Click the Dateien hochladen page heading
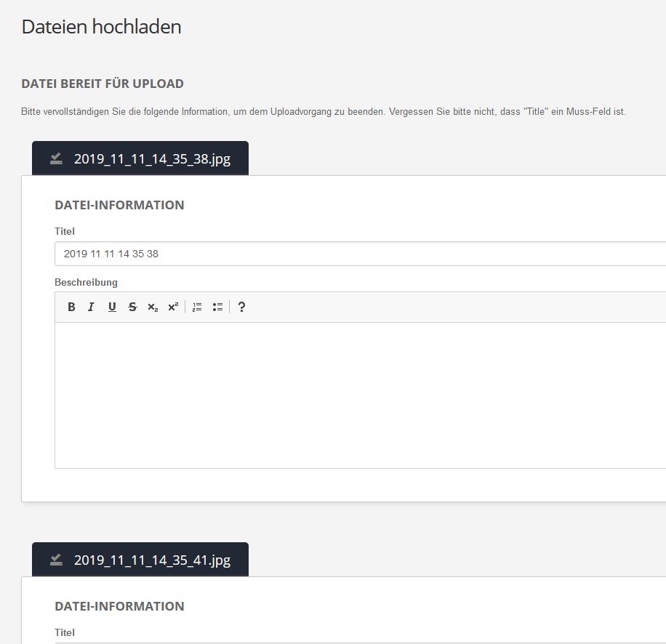This screenshot has width=666, height=644. click(x=101, y=27)
